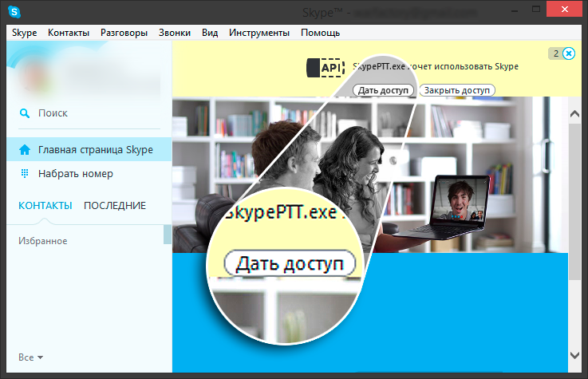Viewport: 588px width, 379px height.
Task: Grant access with Дать доступ button
Action: pyautogui.click(x=383, y=90)
